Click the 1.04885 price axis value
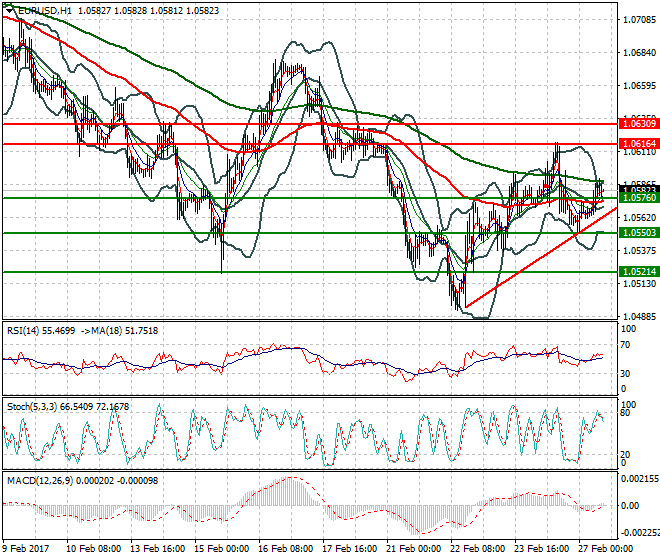Screen dimensions: 660x560 (x=639, y=316)
